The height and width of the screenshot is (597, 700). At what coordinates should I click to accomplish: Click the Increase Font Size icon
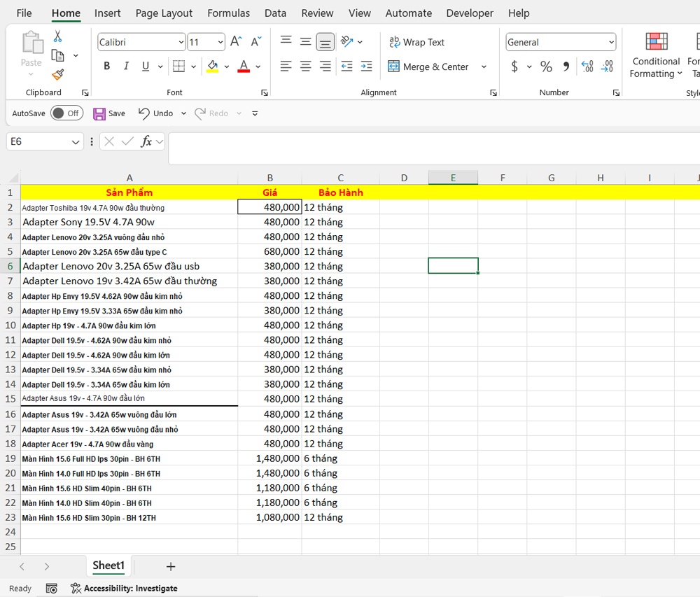tap(237, 42)
